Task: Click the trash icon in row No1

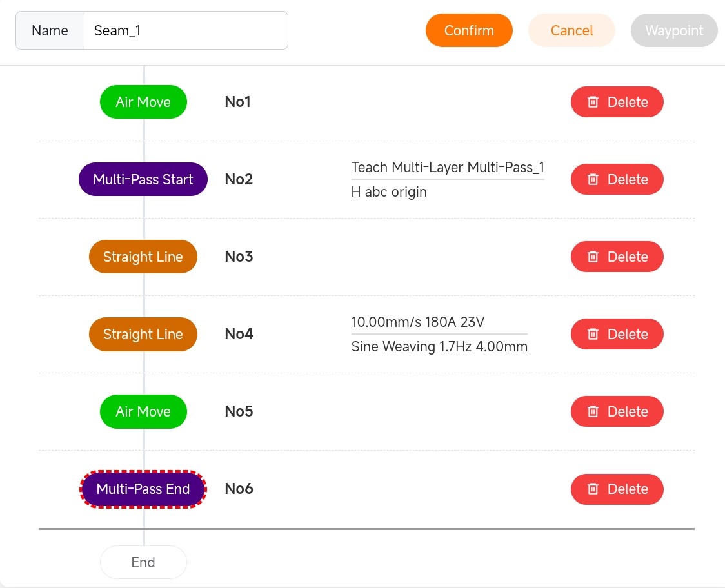Action: coord(593,102)
